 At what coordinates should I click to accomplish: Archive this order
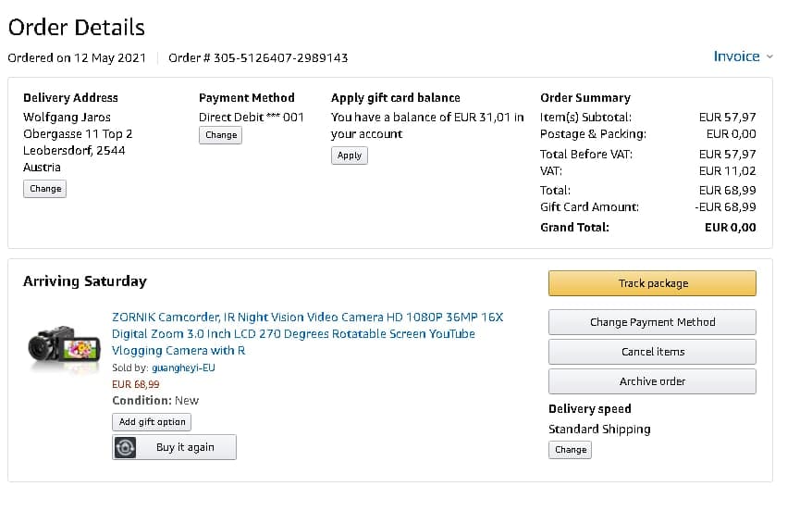tap(652, 381)
